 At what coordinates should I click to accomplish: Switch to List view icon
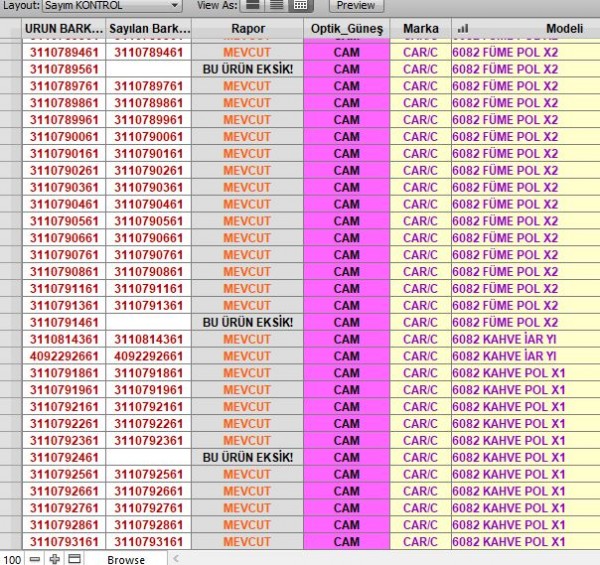coord(277,5)
